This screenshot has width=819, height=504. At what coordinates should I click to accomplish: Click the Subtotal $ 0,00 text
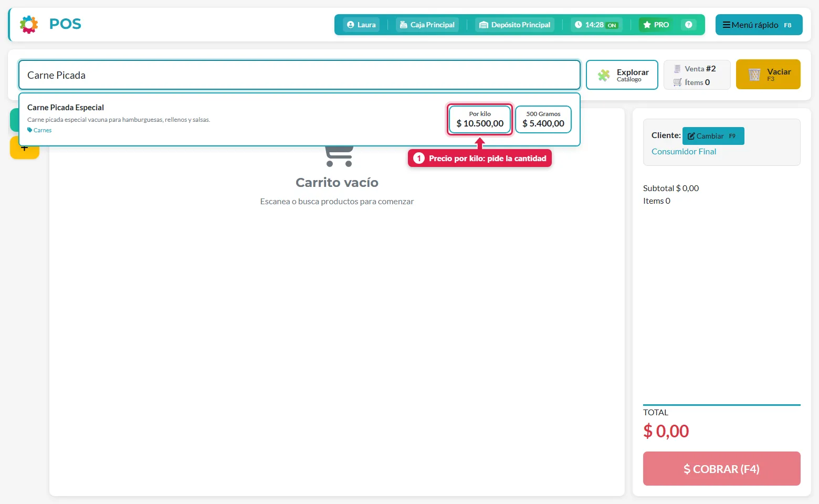671,188
